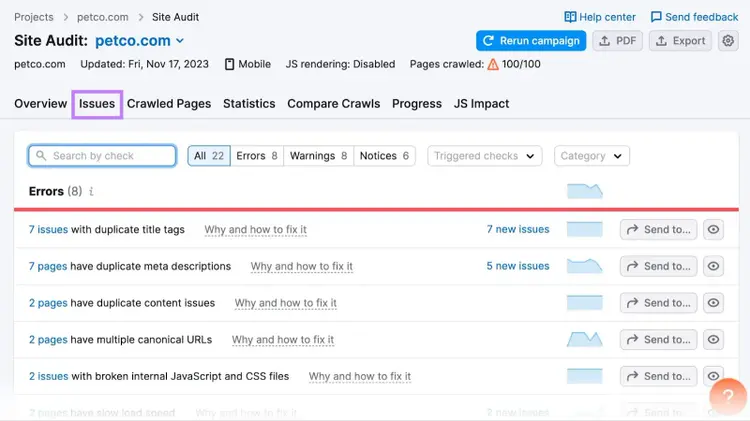This screenshot has height=421, width=750.
Task: Open Why and how to fix multiple canonical URLs
Action: point(283,340)
